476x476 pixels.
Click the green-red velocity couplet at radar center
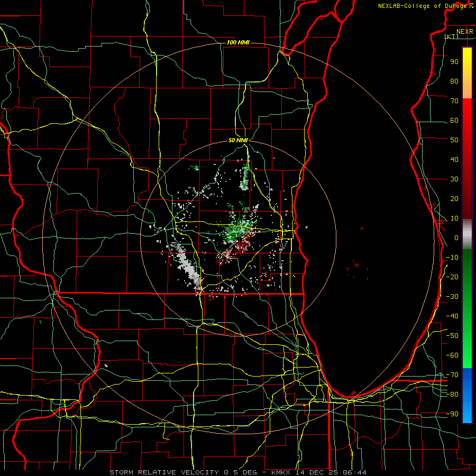[x=241, y=234]
